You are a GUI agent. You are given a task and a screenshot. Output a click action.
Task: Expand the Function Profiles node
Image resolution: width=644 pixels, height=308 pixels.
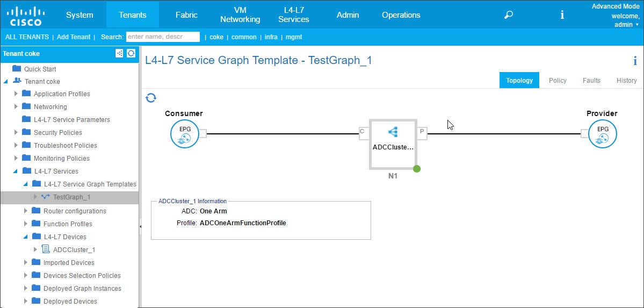tap(25, 224)
